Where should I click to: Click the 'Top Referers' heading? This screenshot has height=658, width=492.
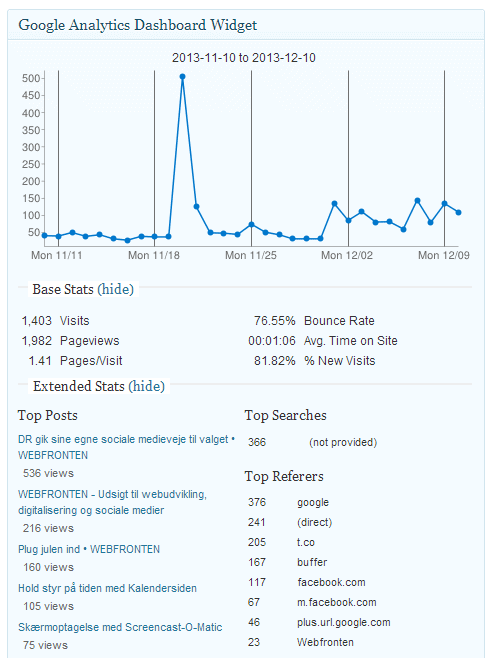[284, 476]
